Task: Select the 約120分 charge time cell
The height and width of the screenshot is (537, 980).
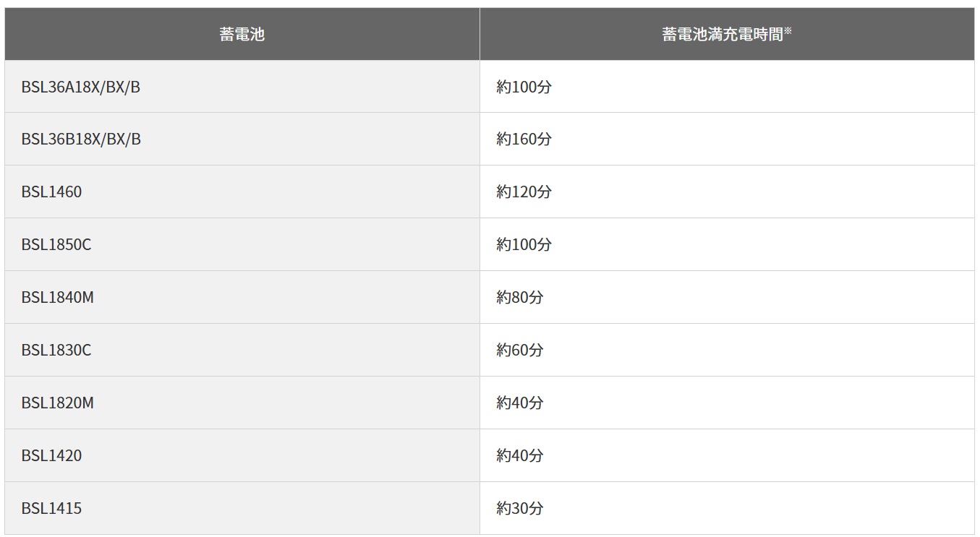Action: coord(524,192)
